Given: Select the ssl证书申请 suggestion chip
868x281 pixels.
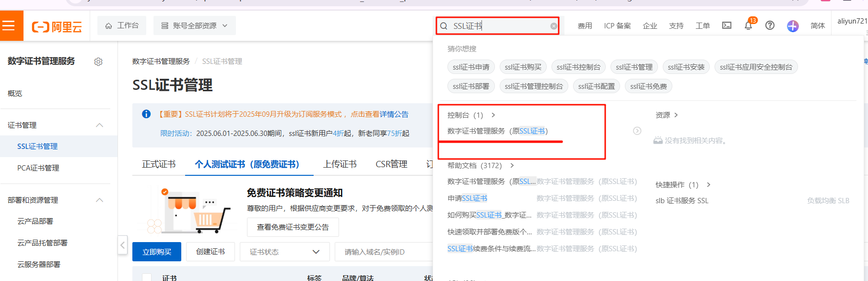Looking at the screenshot, I should (471, 67).
